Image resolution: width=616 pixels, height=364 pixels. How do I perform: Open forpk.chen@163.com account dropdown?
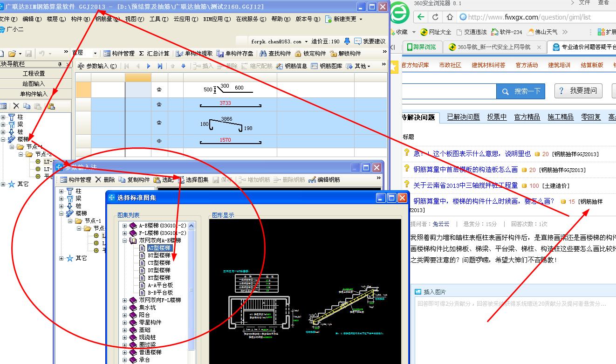click(x=280, y=41)
